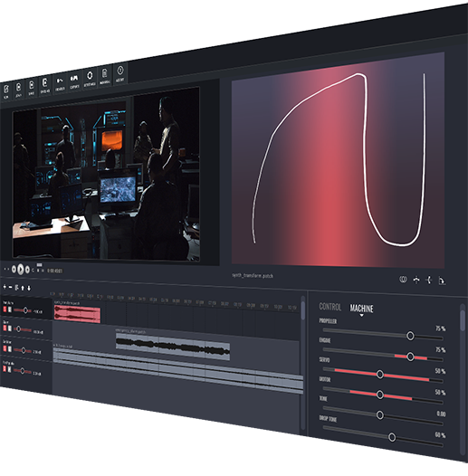468x476 pixels.
Task: Click the playback timecode readout
Action: [x=55, y=271]
